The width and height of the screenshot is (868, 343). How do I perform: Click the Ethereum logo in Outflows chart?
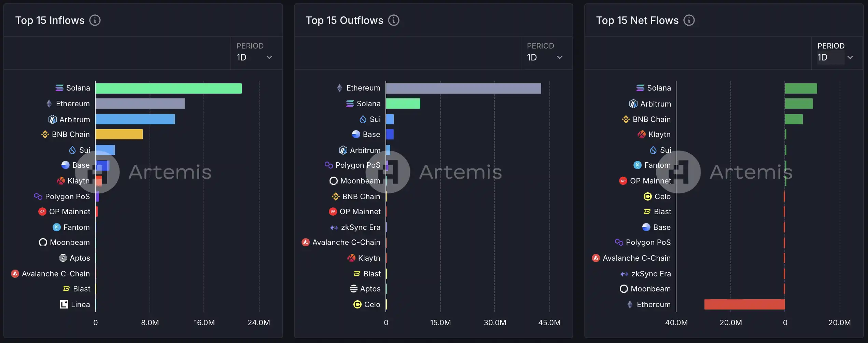pos(340,88)
